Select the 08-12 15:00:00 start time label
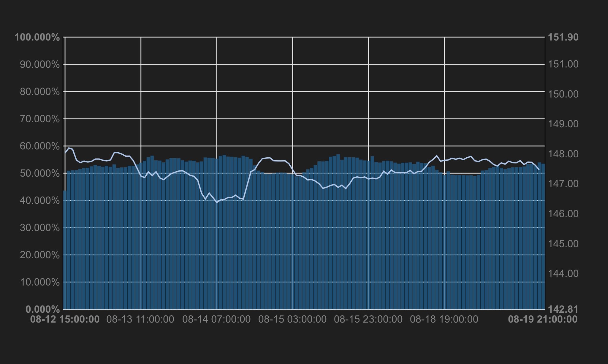Screen dimensions: 608x364 (x=65, y=319)
